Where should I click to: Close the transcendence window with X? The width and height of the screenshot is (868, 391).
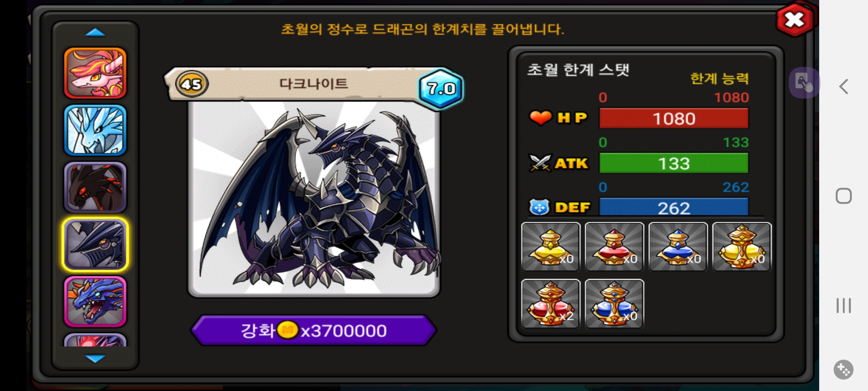pos(795,20)
